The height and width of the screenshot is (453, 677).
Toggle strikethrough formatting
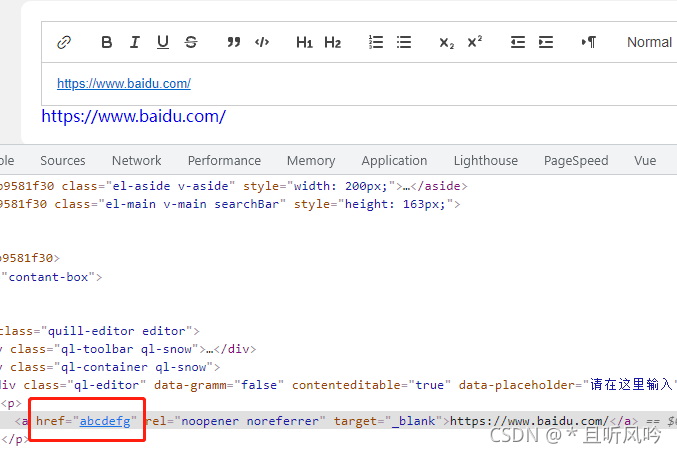[191, 42]
